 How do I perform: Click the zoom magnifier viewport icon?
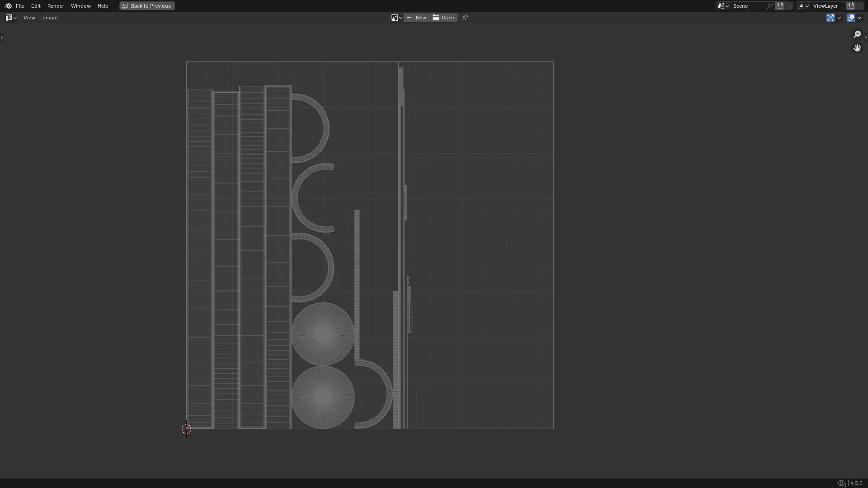pyautogui.click(x=857, y=34)
